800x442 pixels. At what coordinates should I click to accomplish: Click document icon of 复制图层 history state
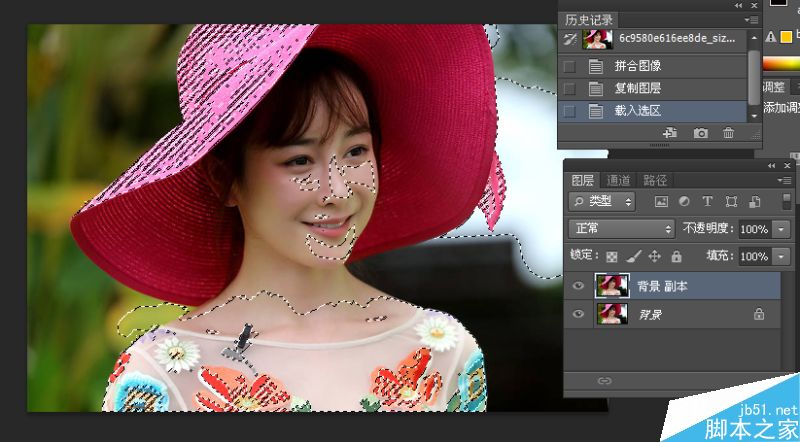click(x=595, y=89)
